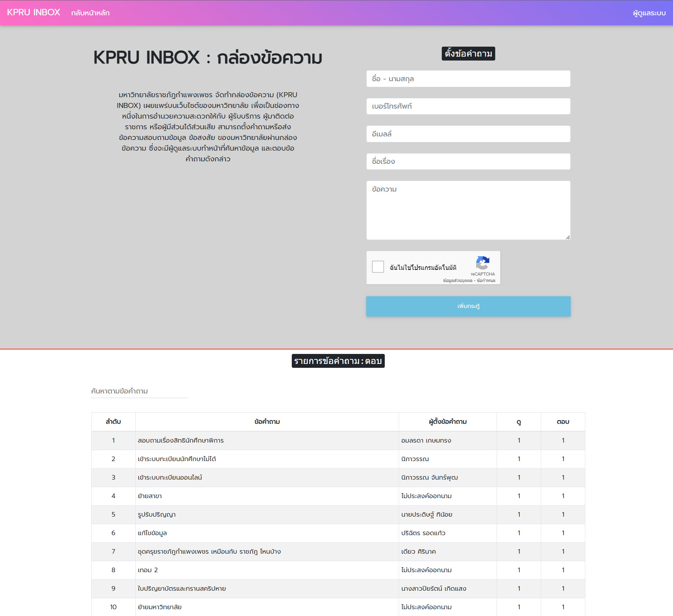
Task: Open question ใบปริญญาบัตรและทรานสคริปหาย
Action: (182, 589)
